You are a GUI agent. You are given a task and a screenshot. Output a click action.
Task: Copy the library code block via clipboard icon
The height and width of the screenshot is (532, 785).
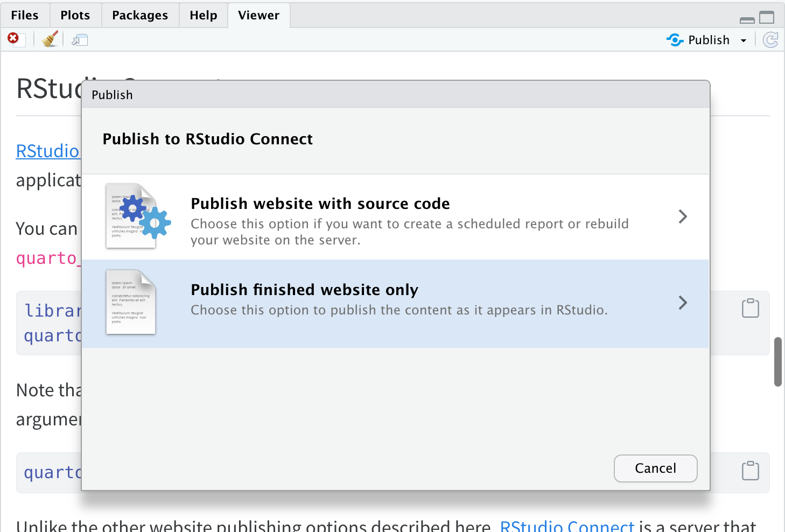click(x=750, y=308)
